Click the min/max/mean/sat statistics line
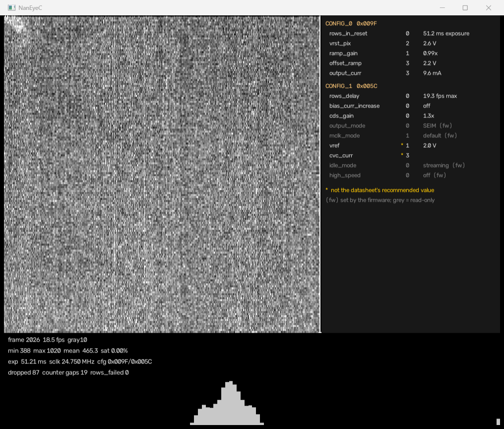Viewport: 504px width, 429px height. (x=68, y=351)
